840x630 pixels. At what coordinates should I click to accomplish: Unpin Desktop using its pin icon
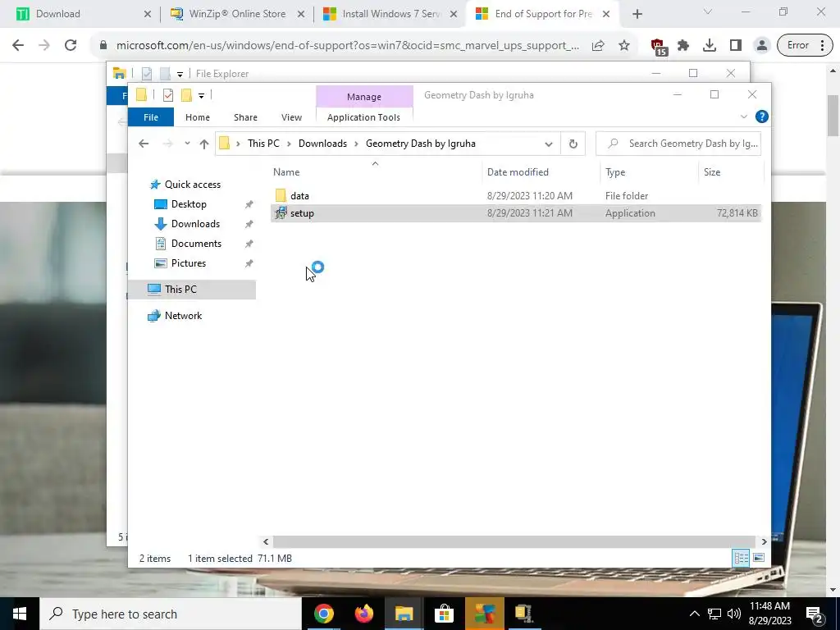(249, 204)
